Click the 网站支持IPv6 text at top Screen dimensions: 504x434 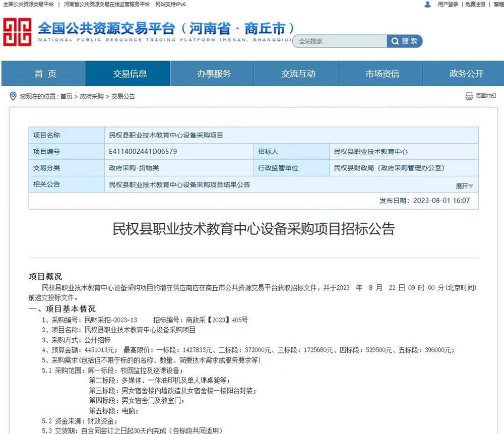click(x=170, y=4)
